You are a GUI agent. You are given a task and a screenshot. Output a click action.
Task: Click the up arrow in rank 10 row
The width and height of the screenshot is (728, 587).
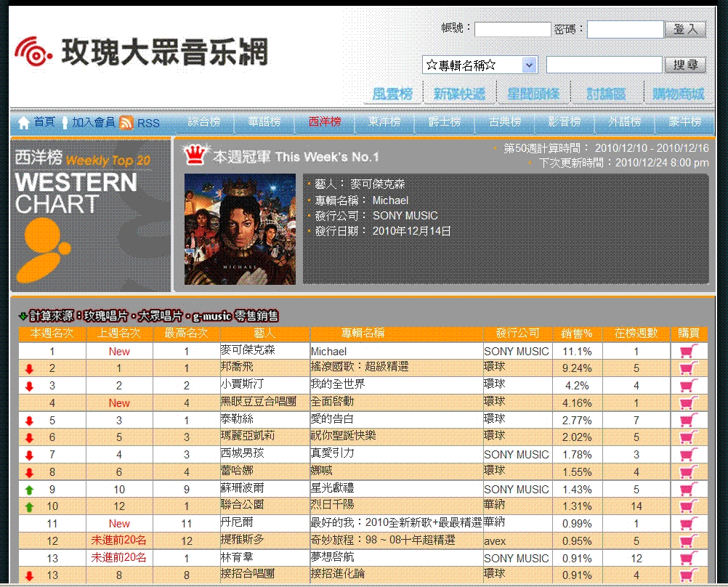click(29, 507)
